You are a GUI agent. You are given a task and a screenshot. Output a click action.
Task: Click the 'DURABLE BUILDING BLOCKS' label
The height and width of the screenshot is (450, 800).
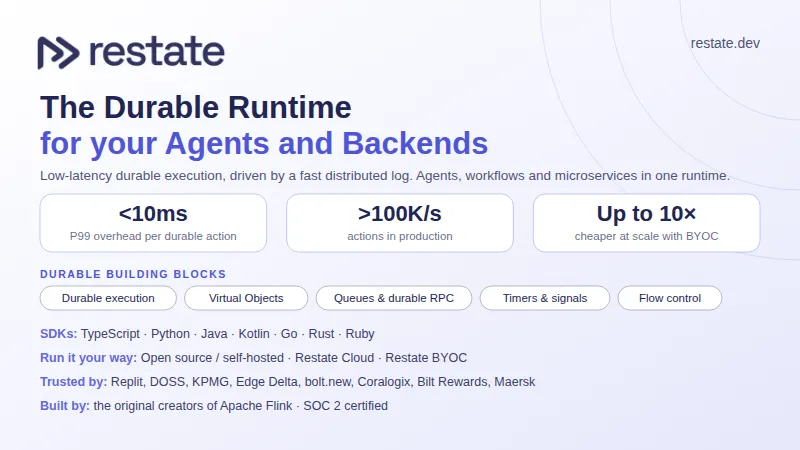coord(133,274)
